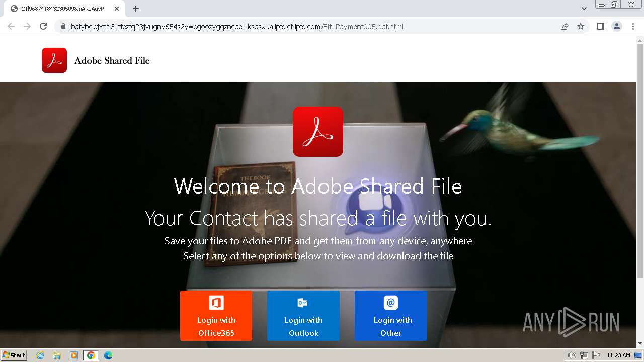Open the browser side panel
This screenshot has width=644, height=362.
(600, 26)
